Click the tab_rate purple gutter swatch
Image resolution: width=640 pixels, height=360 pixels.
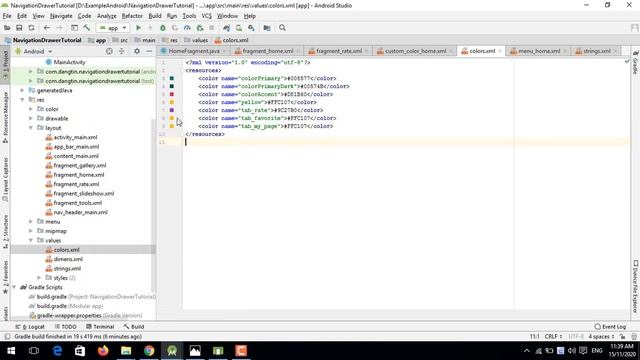click(x=172, y=110)
